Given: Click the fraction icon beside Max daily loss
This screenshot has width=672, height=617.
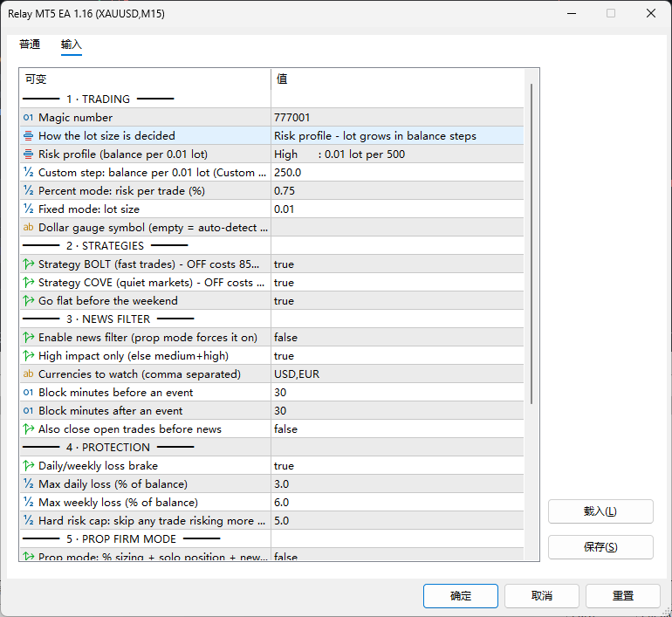Looking at the screenshot, I should click(28, 483).
